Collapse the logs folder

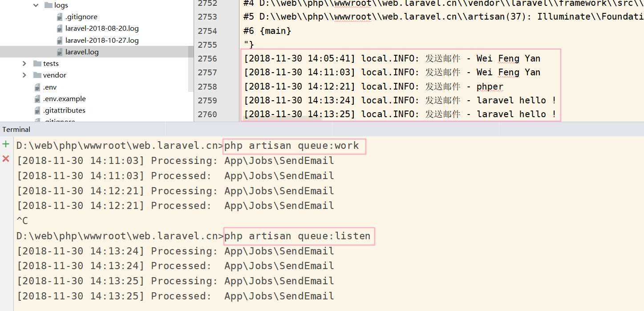point(36,5)
